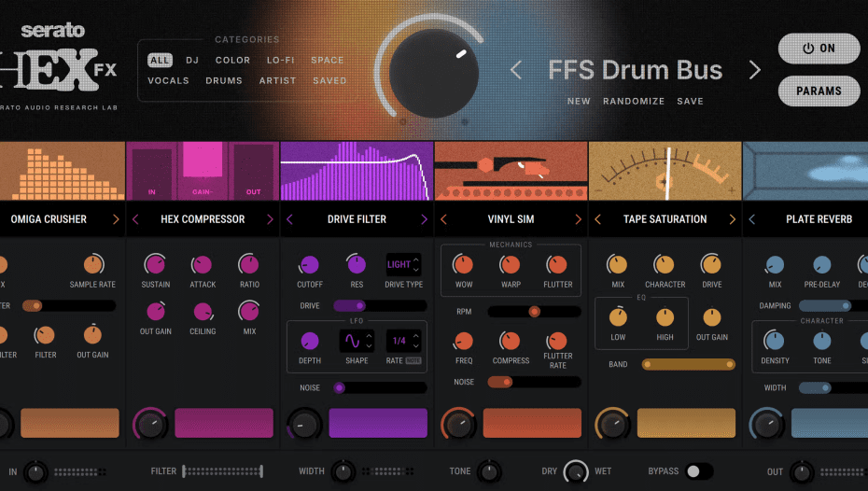This screenshot has height=491, width=868.
Task: Open the Drive Type dropdown showing LIGHT
Action: click(x=403, y=265)
